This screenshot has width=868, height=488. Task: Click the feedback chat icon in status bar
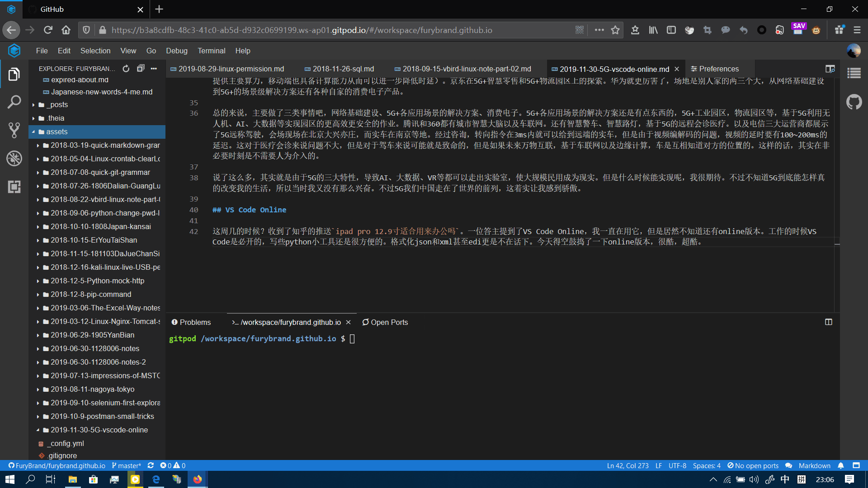(789, 465)
